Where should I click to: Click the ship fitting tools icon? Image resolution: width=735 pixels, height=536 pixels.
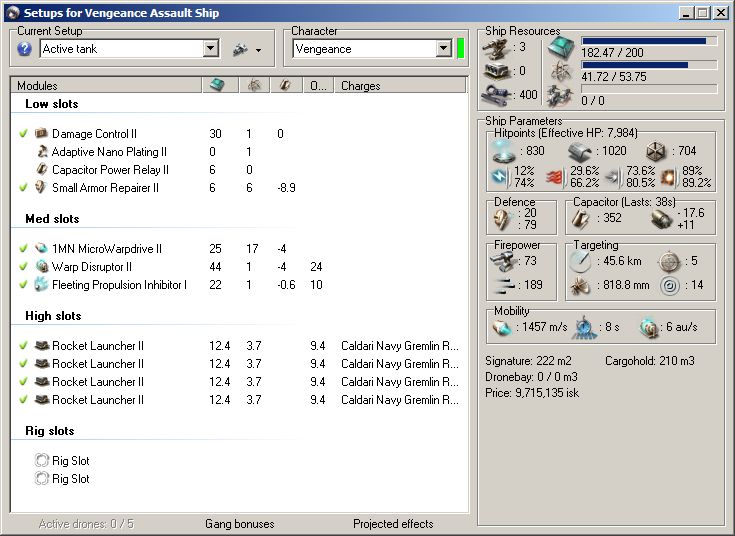click(x=240, y=49)
